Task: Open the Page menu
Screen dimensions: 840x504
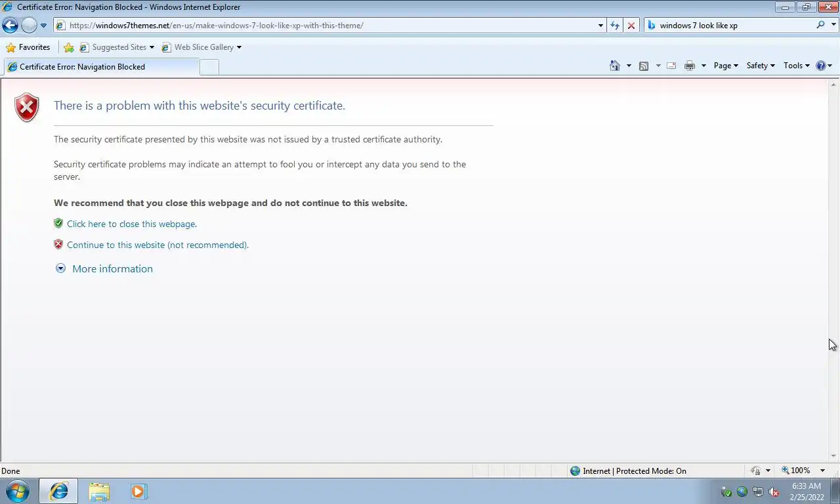Action: pos(726,66)
